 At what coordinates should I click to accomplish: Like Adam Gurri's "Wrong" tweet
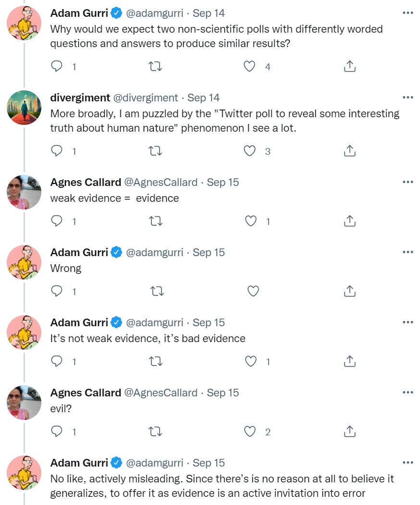click(x=253, y=291)
